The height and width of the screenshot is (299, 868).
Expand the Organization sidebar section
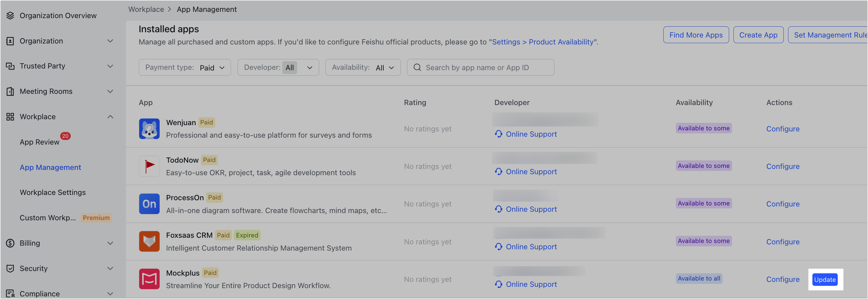coord(110,41)
